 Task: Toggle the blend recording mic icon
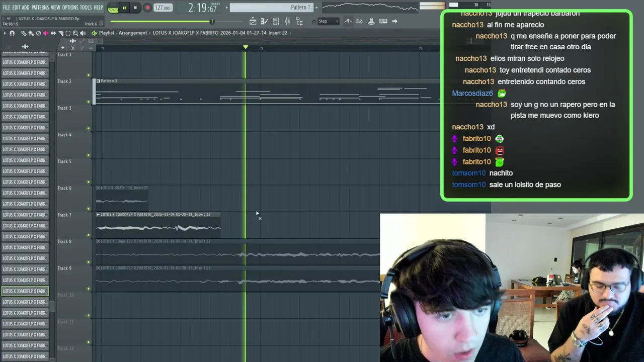pyautogui.click(x=371, y=21)
